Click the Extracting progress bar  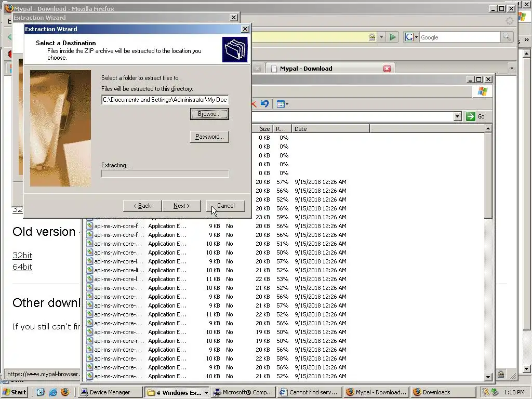[165, 174]
